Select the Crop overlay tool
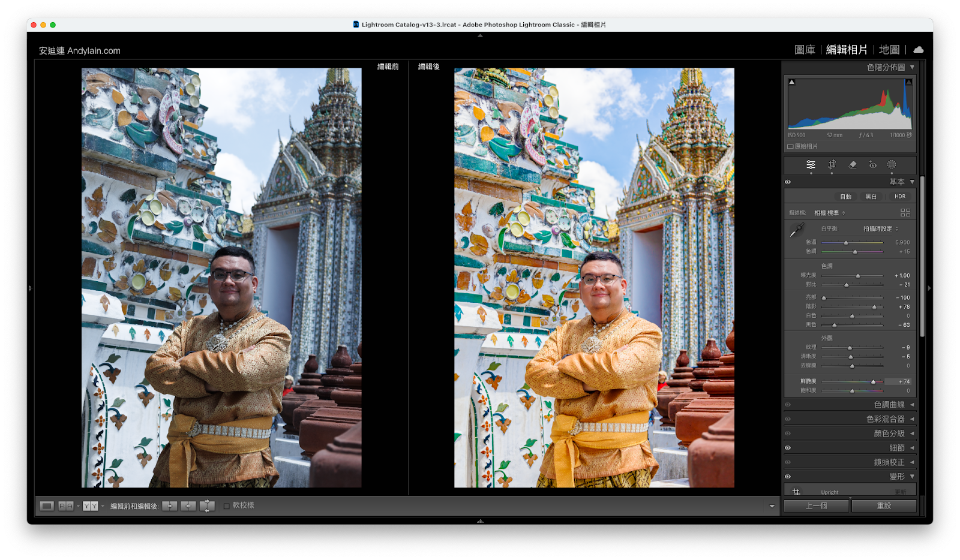 pyautogui.click(x=832, y=165)
